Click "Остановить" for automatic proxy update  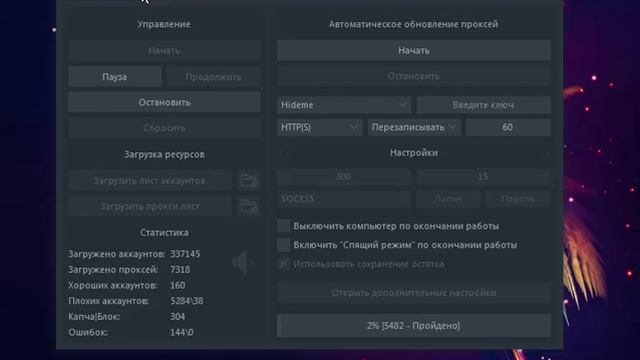click(x=413, y=76)
